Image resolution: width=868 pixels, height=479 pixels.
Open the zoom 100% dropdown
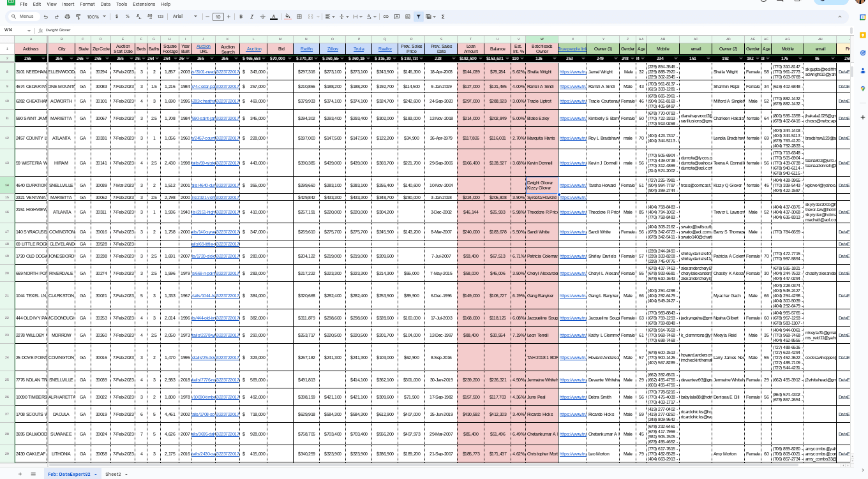[97, 17]
